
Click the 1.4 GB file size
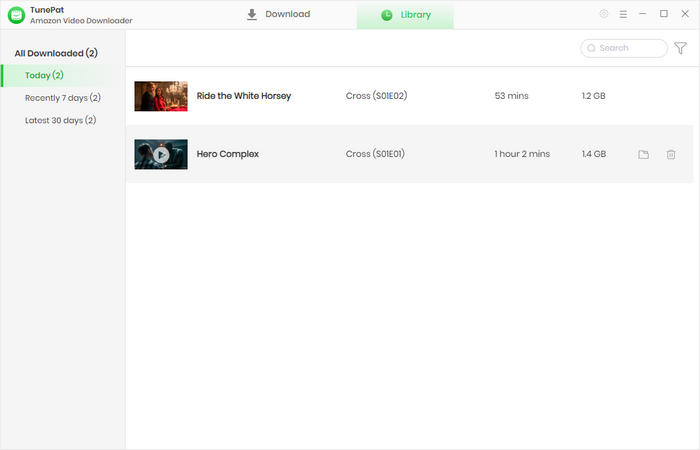tap(594, 154)
